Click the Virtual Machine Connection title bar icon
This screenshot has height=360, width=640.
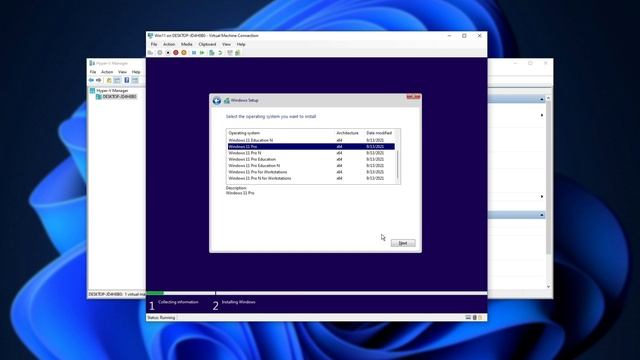click(x=150, y=36)
